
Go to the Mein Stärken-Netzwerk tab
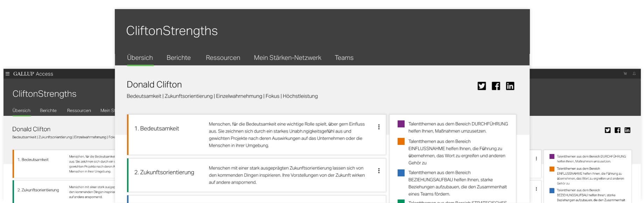point(288,58)
